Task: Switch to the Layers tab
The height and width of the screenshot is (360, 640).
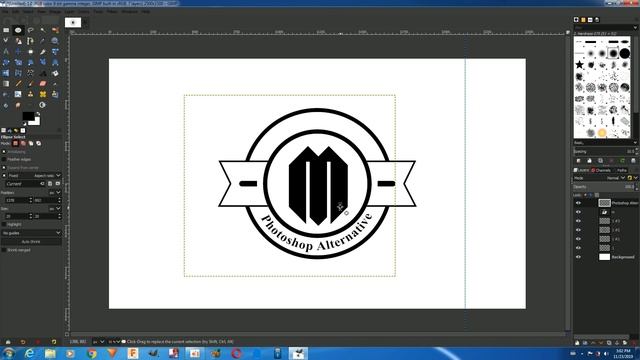Action: [581, 170]
